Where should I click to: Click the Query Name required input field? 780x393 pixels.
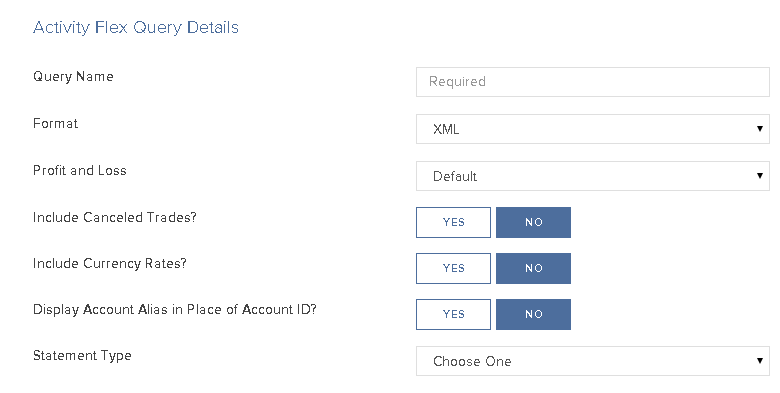(592, 82)
